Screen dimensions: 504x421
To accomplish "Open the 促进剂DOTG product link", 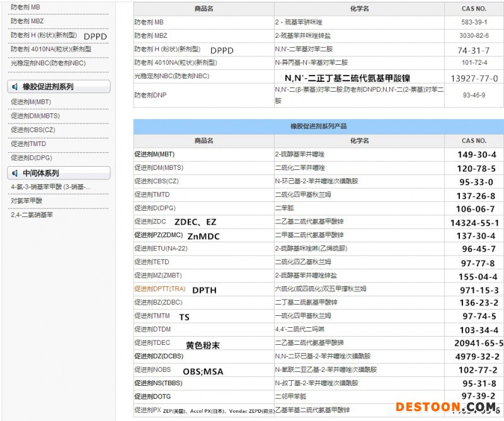I will 152,396.
